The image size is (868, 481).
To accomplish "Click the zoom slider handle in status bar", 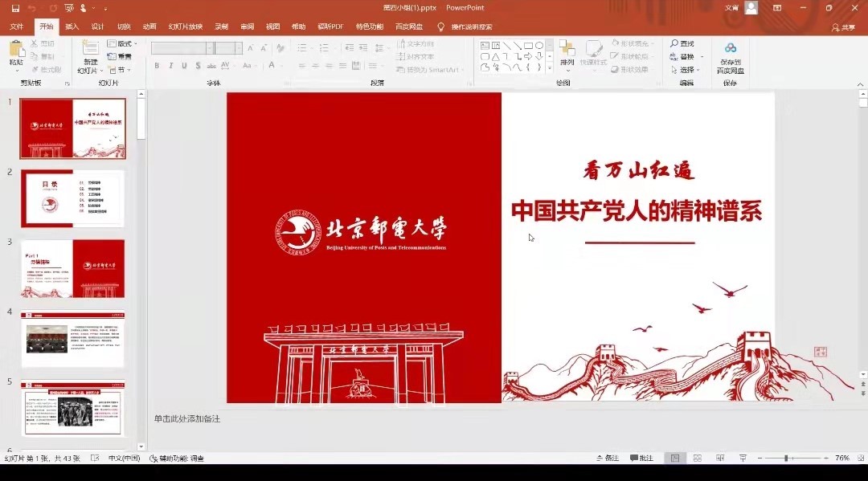I will click(x=786, y=458).
